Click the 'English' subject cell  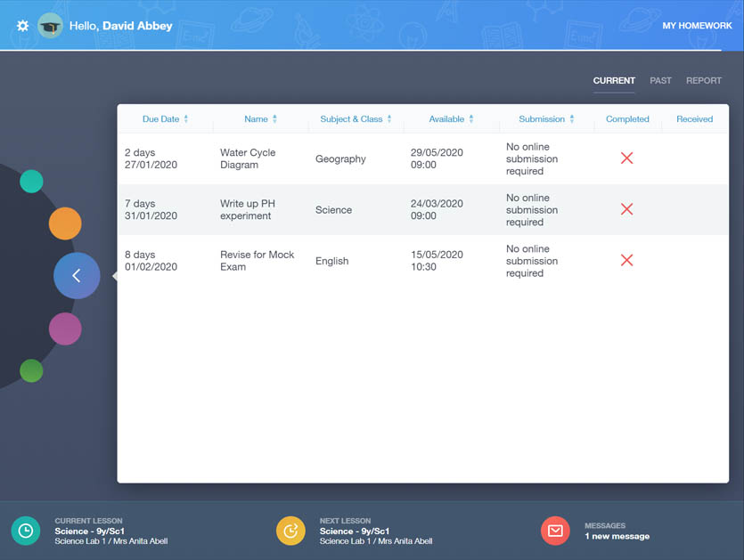331,261
